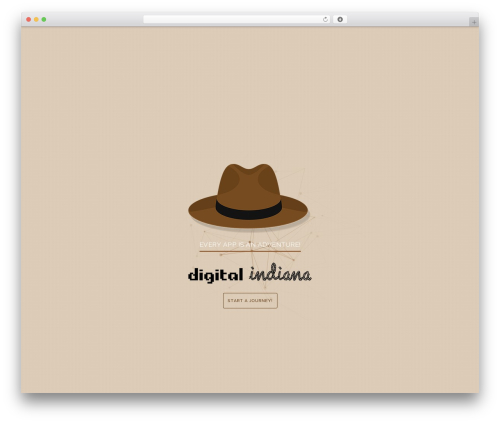Close the window with red button
The width and height of the screenshot is (500, 423).
click(x=29, y=20)
